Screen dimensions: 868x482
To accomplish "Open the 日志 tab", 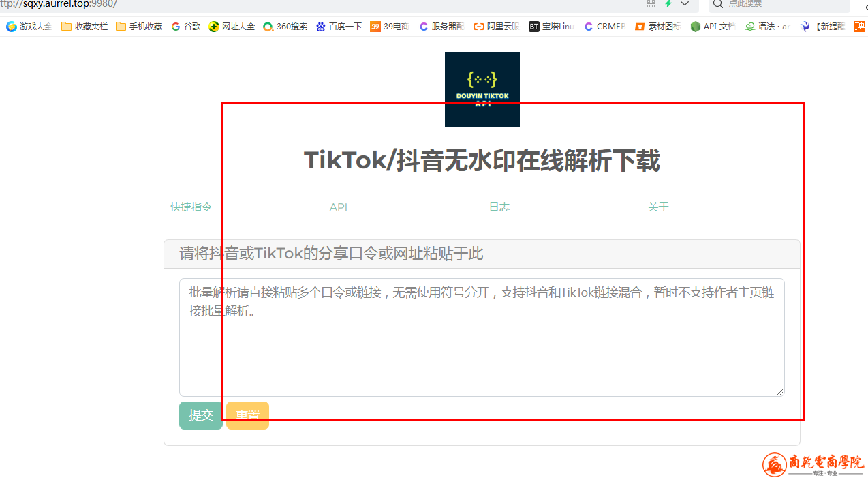I will click(x=499, y=207).
